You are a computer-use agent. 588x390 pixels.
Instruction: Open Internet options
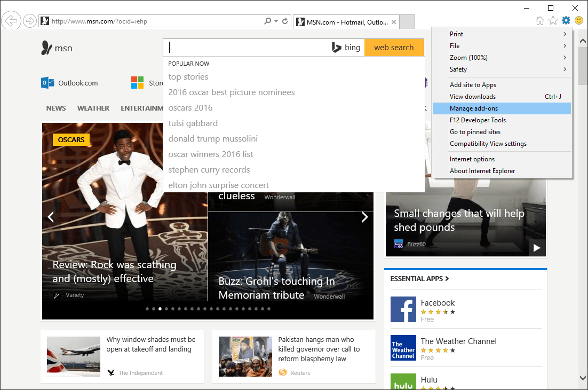tap(502, 159)
